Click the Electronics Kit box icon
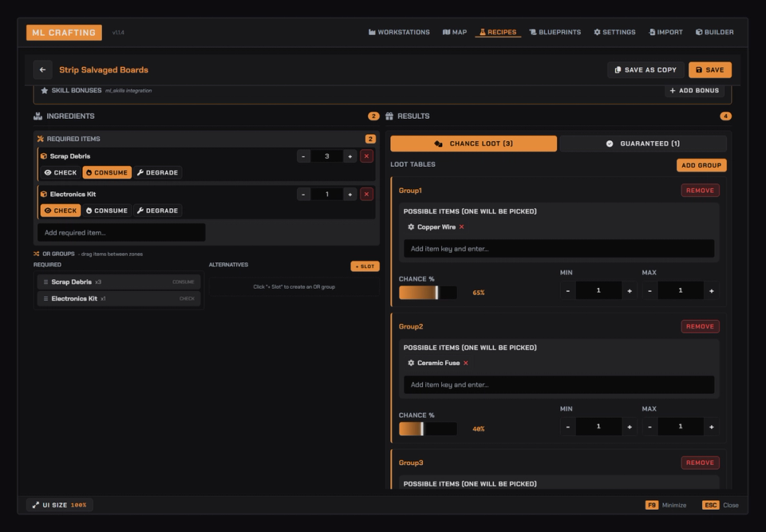 [x=43, y=195]
